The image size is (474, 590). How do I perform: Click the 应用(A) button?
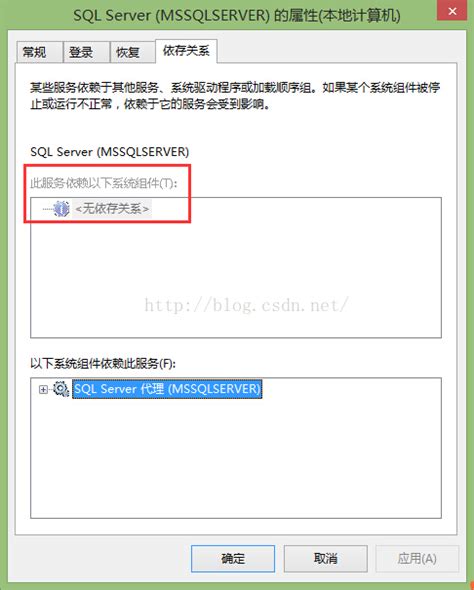point(417,559)
